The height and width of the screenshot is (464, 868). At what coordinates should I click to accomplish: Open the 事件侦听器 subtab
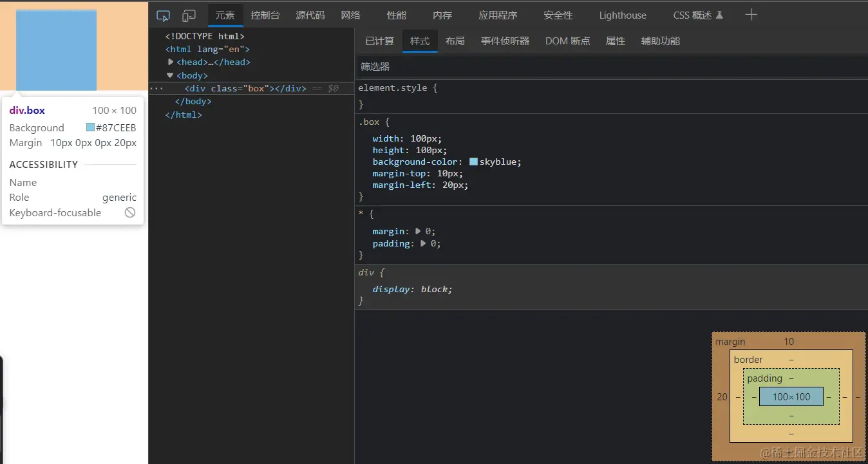pos(505,41)
